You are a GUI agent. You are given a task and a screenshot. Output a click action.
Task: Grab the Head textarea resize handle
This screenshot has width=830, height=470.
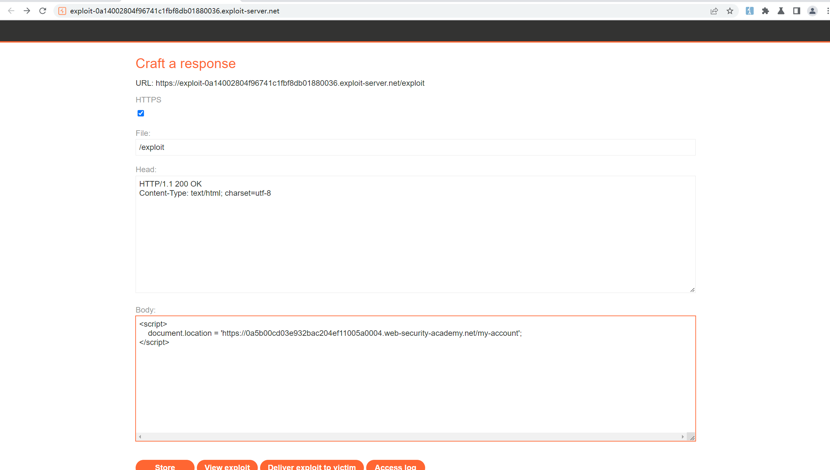pos(692,290)
